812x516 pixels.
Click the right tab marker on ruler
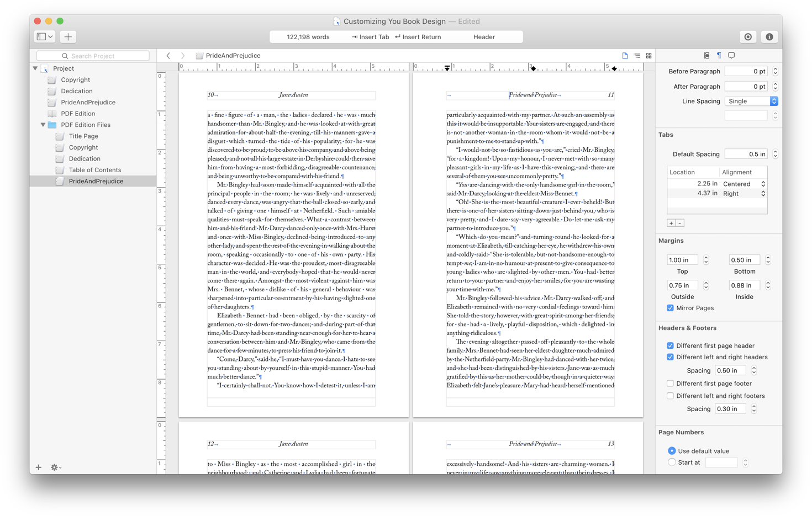coord(614,68)
